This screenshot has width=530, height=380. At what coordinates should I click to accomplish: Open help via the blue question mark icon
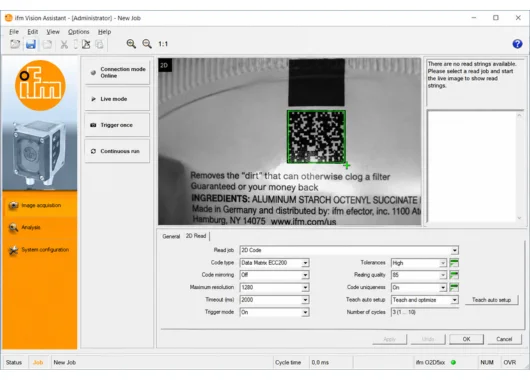(x=517, y=44)
